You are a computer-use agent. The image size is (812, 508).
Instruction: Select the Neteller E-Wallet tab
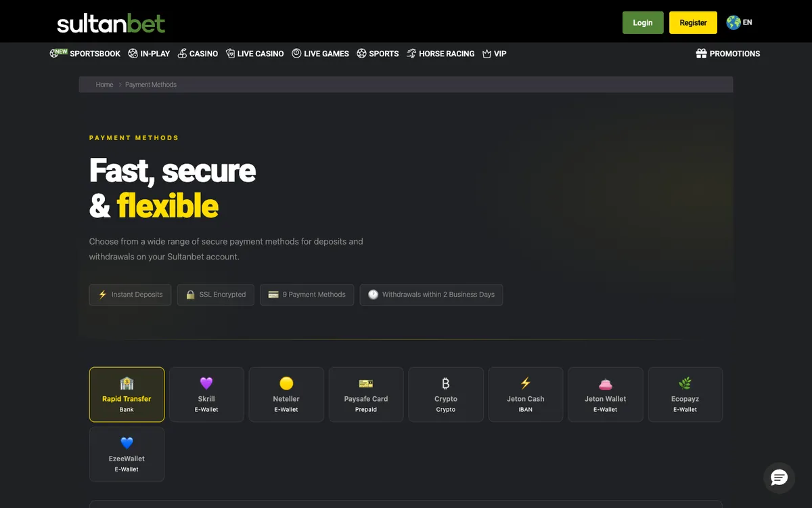click(x=286, y=395)
